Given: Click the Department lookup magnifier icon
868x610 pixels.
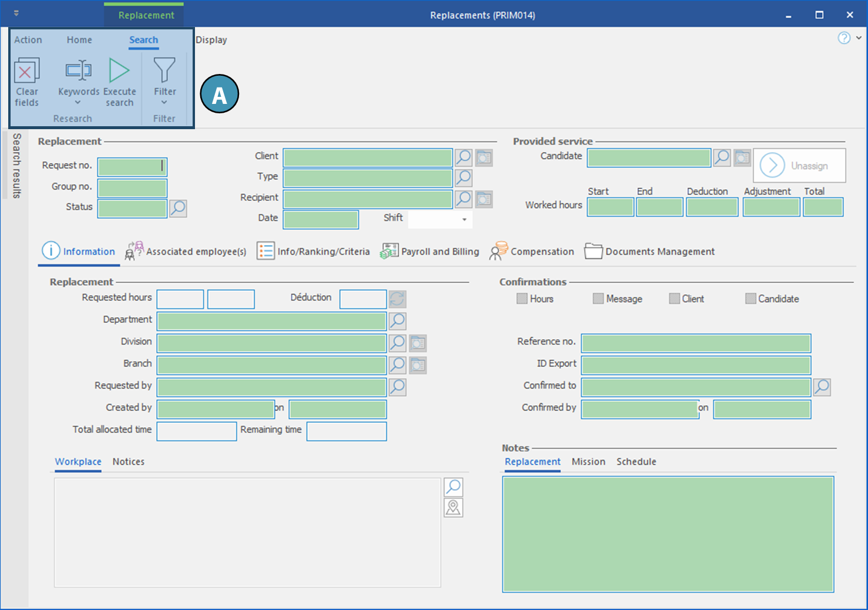Looking at the screenshot, I should [398, 321].
